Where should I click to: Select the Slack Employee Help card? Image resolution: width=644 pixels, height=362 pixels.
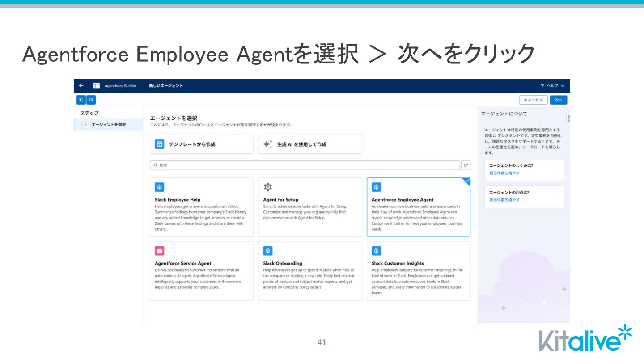[202, 207]
